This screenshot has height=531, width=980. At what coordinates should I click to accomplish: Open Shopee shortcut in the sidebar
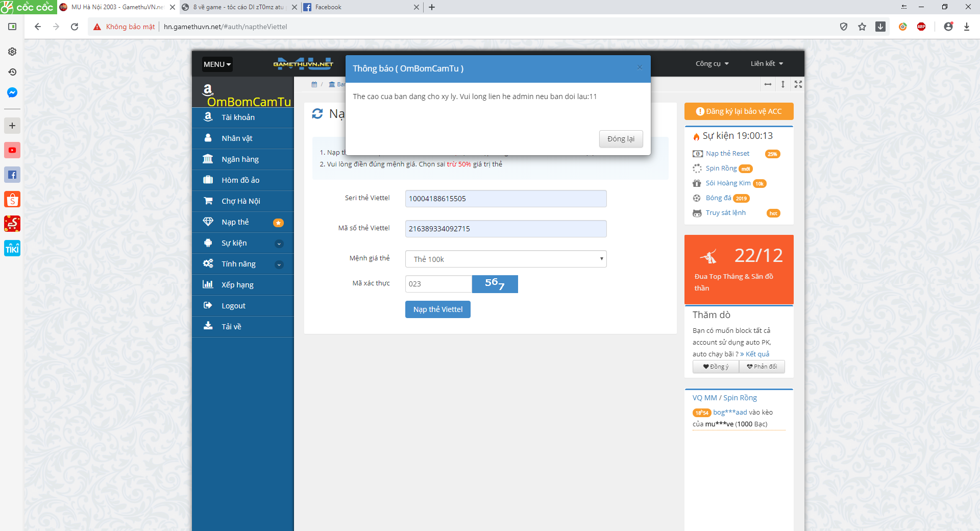pyautogui.click(x=12, y=199)
